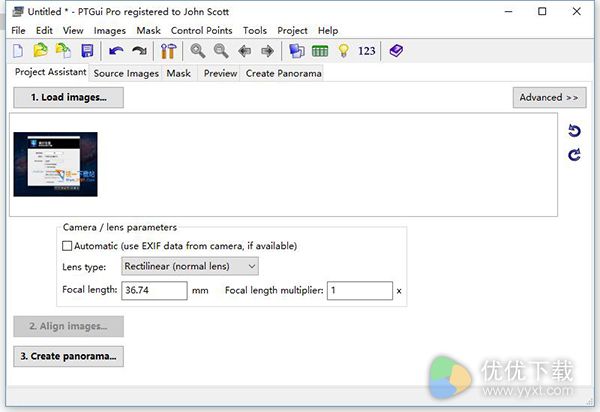Click the light bulb assistant icon
This screenshot has width=600, height=412.
pos(344,51)
